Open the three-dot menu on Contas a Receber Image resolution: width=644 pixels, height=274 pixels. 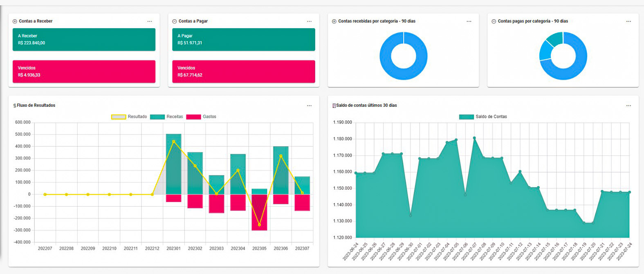[150, 21]
